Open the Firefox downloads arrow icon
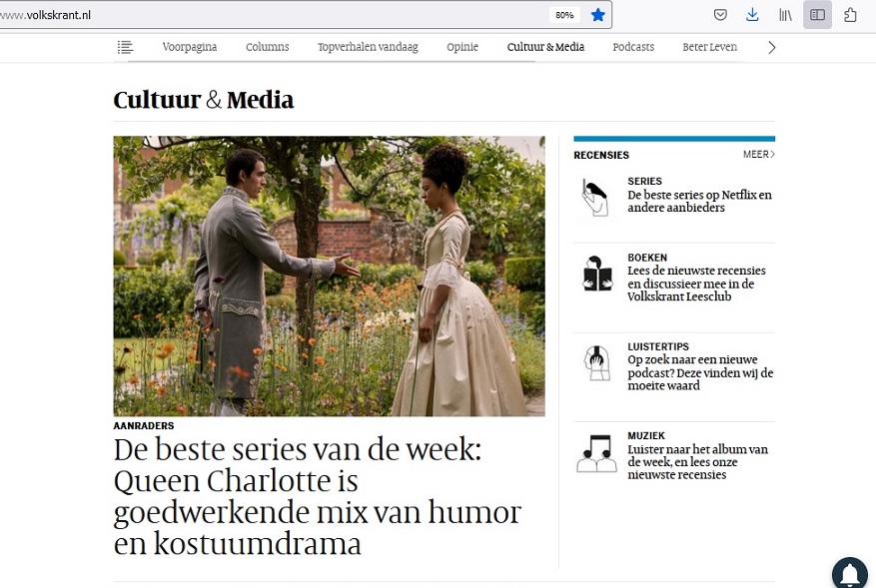 [x=752, y=15]
